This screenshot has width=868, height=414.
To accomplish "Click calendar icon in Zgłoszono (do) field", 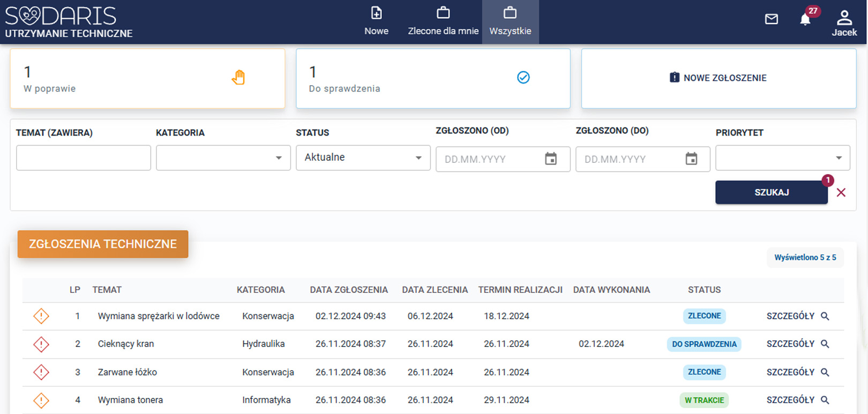I will point(691,159).
